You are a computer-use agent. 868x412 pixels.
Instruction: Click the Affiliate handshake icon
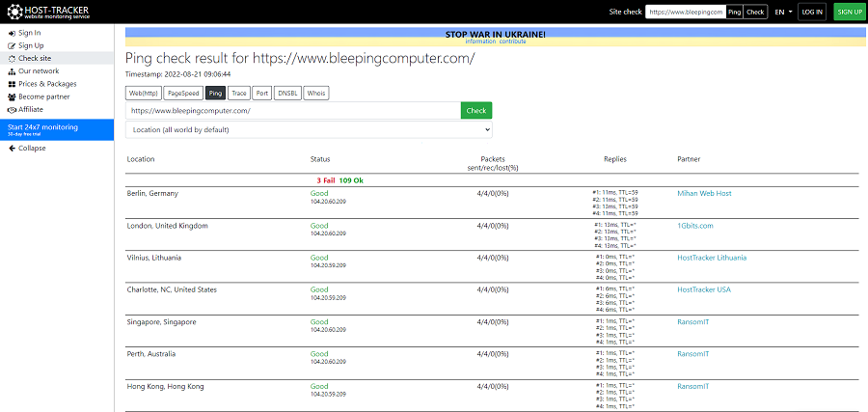pyautogui.click(x=13, y=110)
